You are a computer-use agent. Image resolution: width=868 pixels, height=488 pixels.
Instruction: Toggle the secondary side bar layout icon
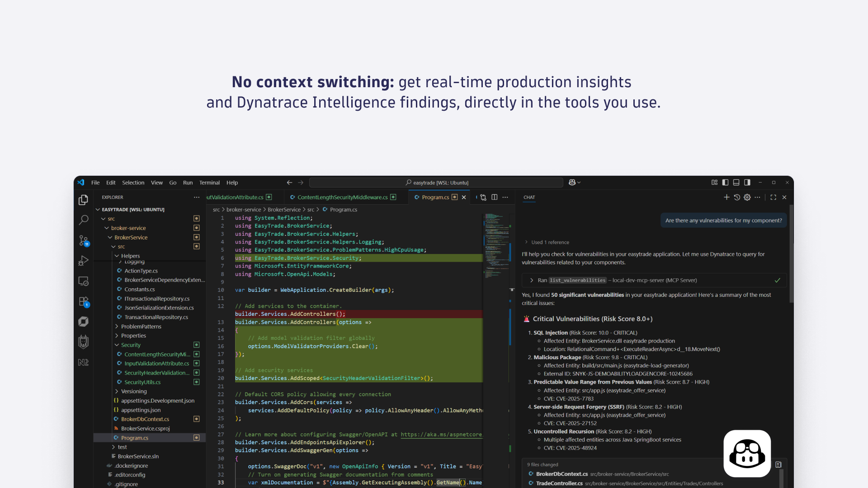[x=746, y=182]
